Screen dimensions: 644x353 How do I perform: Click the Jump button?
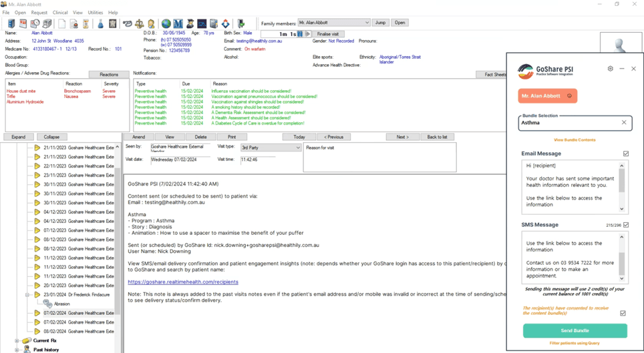pos(380,23)
